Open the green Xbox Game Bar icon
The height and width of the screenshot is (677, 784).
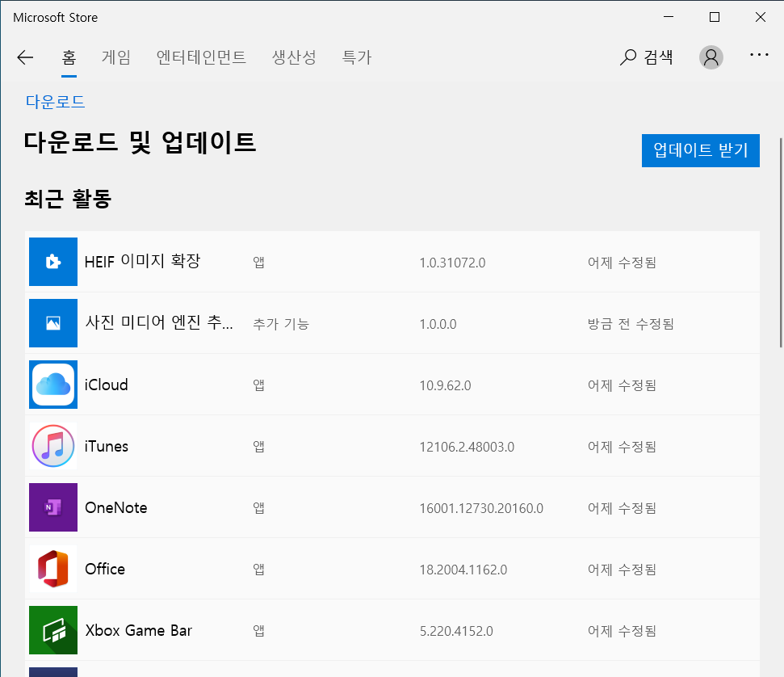(53, 630)
